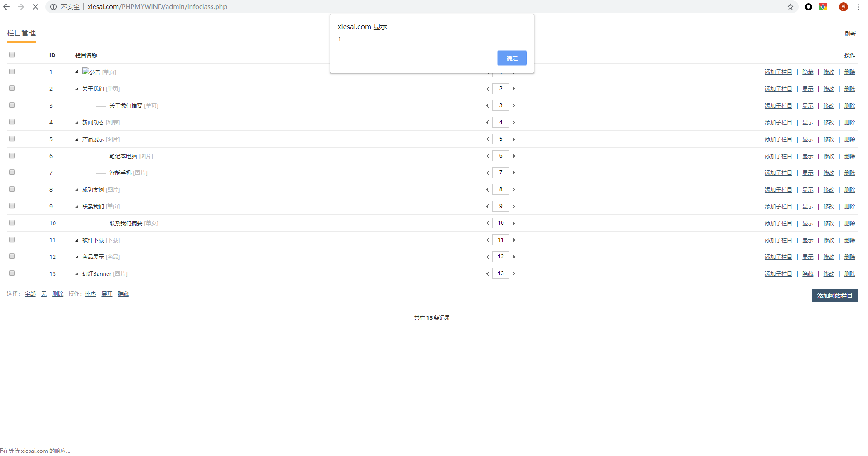
Task: Click 隐藏 for the 幻灯Banner row
Action: click(x=808, y=274)
